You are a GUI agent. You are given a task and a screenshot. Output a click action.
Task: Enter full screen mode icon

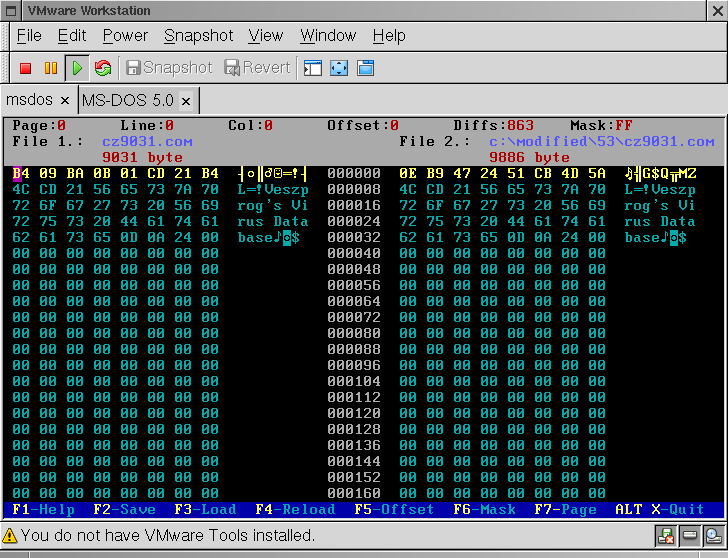[339, 68]
